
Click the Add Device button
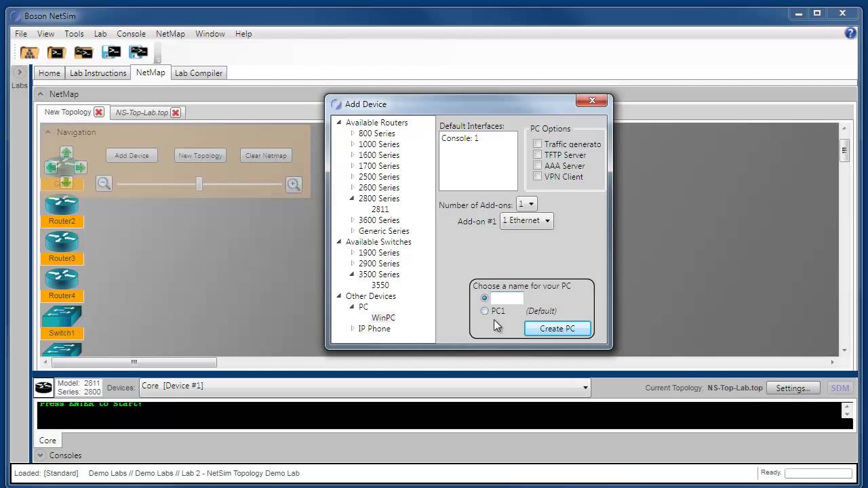[x=132, y=156]
